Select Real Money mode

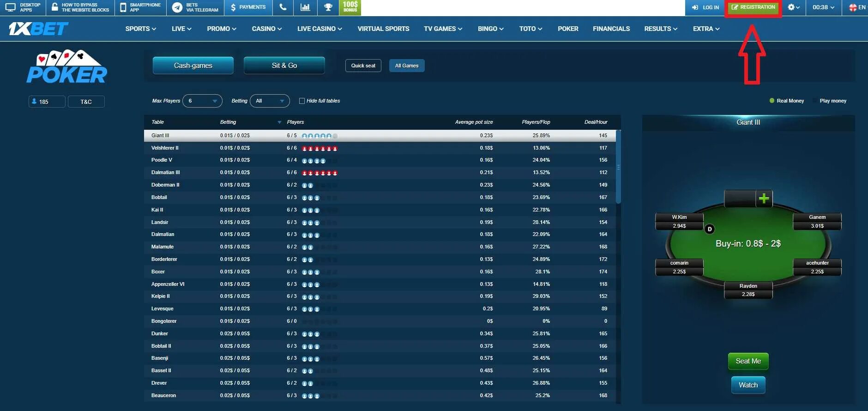[787, 101]
